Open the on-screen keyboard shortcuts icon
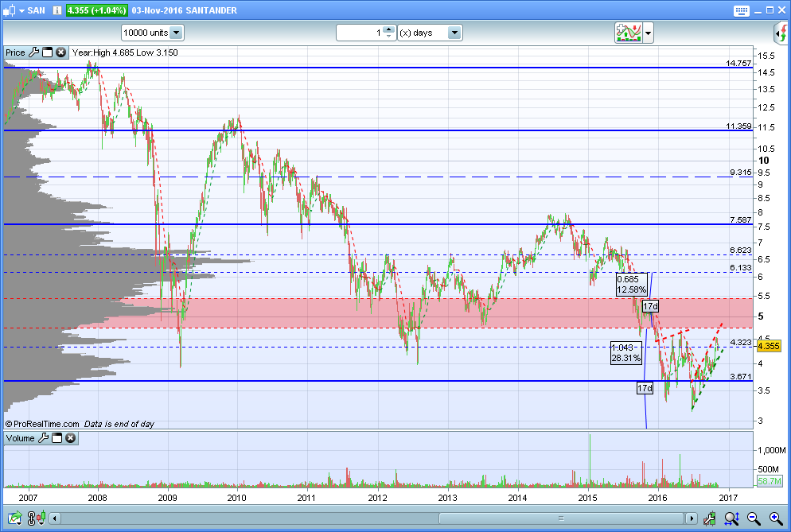The height and width of the screenshot is (532, 791). 741,10
